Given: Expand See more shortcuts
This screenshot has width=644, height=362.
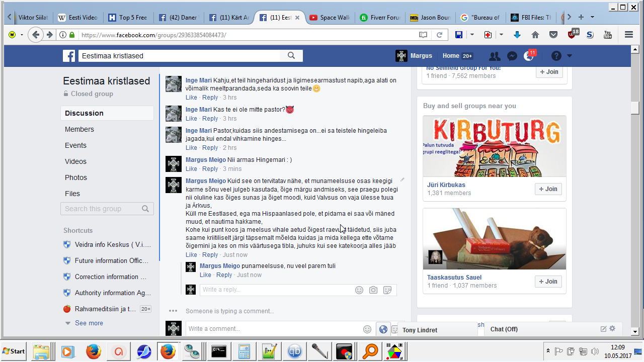Looking at the screenshot, I should click(89, 323).
